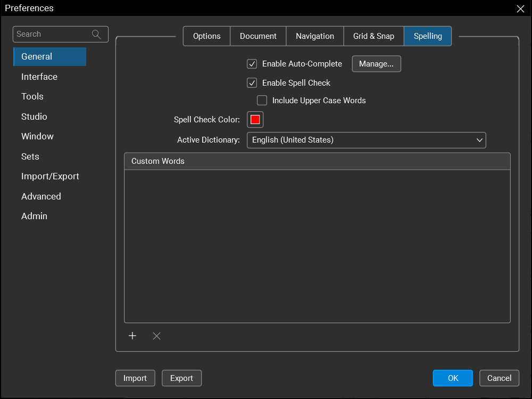Click the plus icon to add custom word
This screenshot has width=532, height=399.
tap(132, 336)
